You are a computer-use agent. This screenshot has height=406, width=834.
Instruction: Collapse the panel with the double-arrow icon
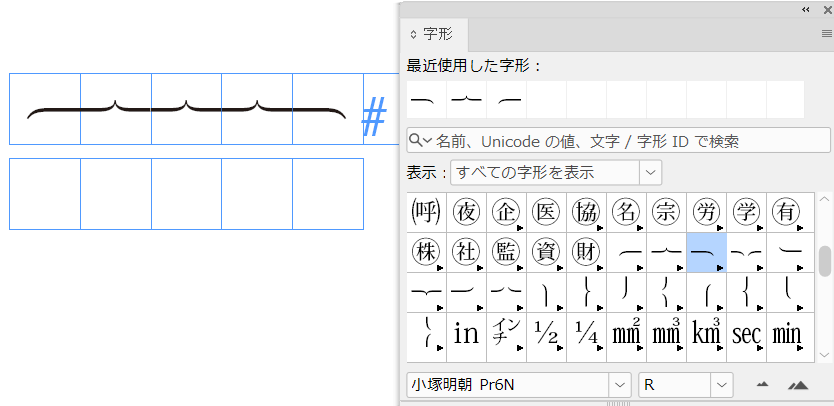click(x=807, y=9)
